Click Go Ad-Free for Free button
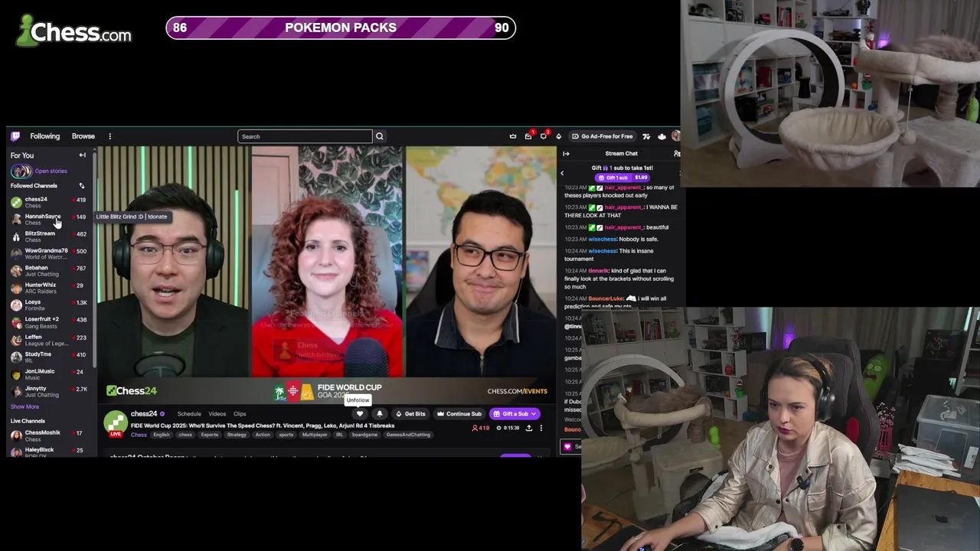The width and height of the screenshot is (980, 551). (x=603, y=136)
